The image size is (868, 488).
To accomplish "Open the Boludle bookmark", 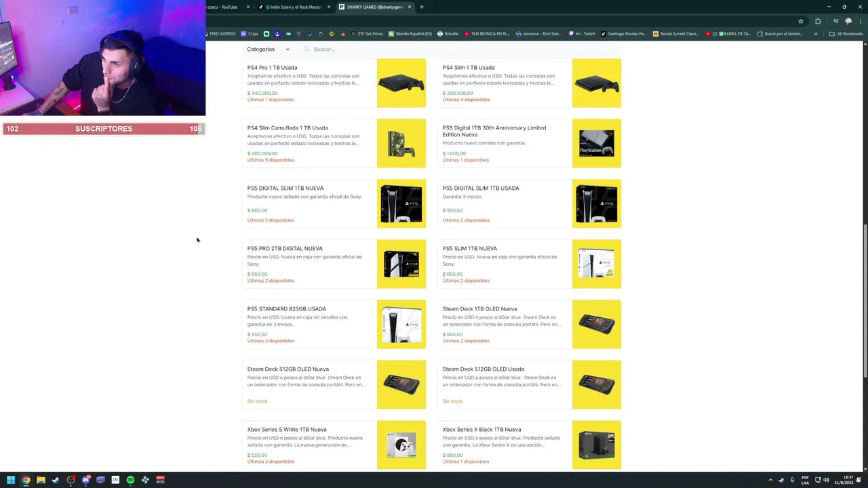I will click(448, 34).
